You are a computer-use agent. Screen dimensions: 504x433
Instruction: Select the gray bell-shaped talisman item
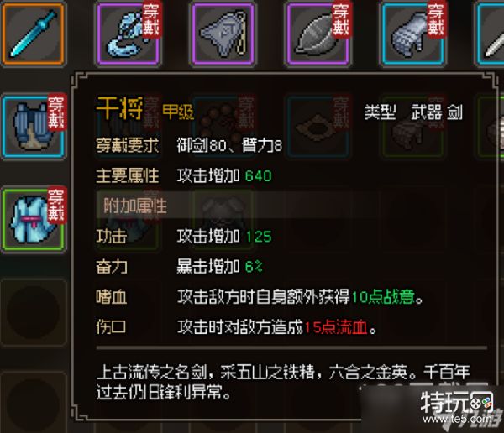tap(223, 34)
